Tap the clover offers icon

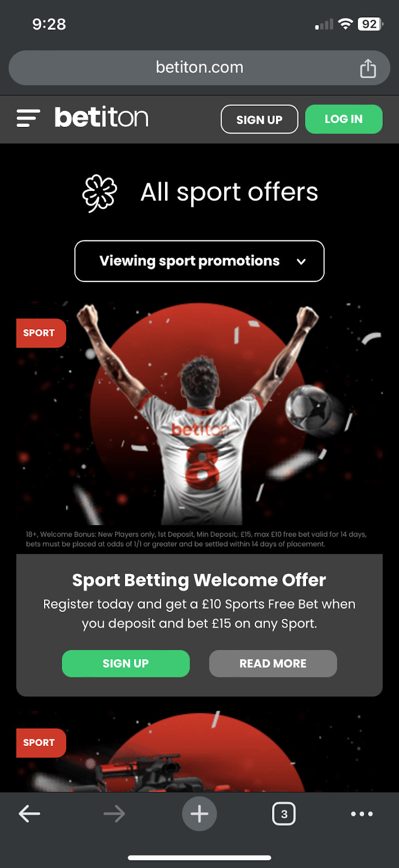pyautogui.click(x=99, y=193)
